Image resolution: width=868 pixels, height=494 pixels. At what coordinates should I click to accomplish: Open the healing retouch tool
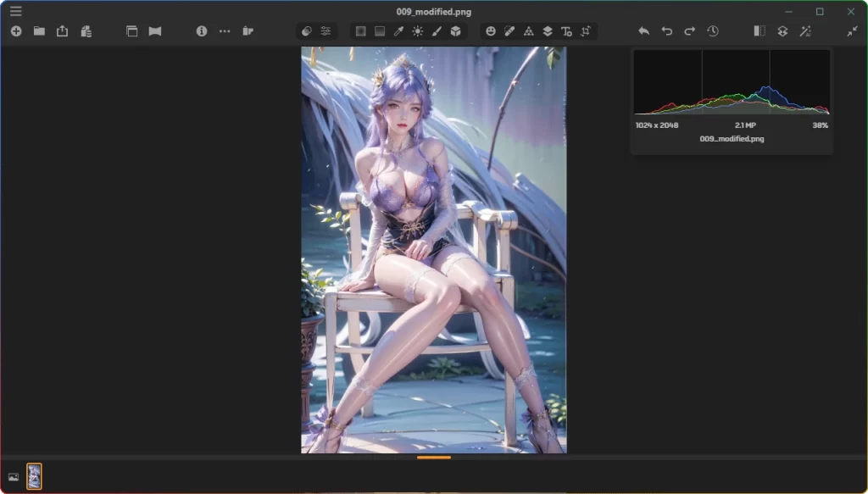[x=509, y=31]
